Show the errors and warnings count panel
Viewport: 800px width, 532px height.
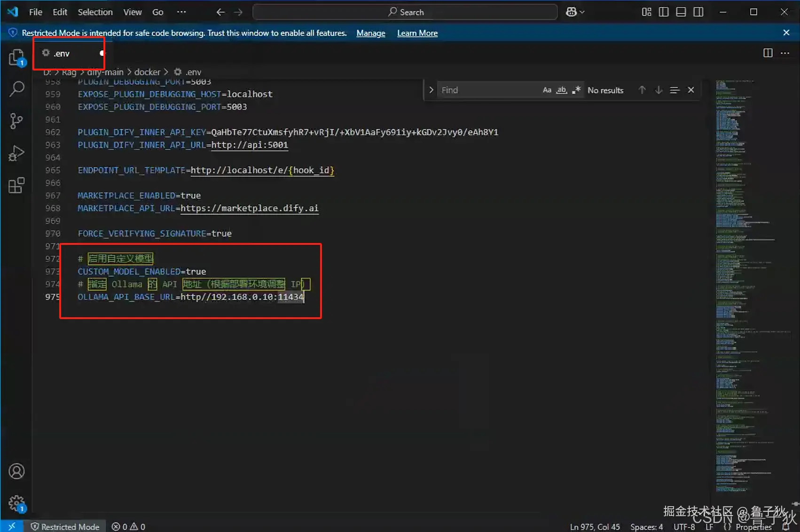click(x=128, y=527)
